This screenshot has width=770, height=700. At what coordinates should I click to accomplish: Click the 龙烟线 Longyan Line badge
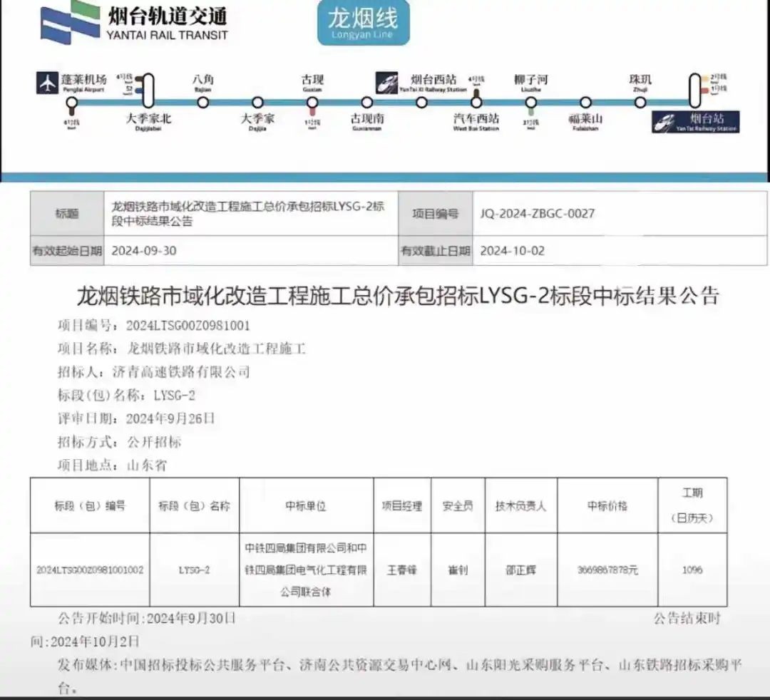(363, 23)
